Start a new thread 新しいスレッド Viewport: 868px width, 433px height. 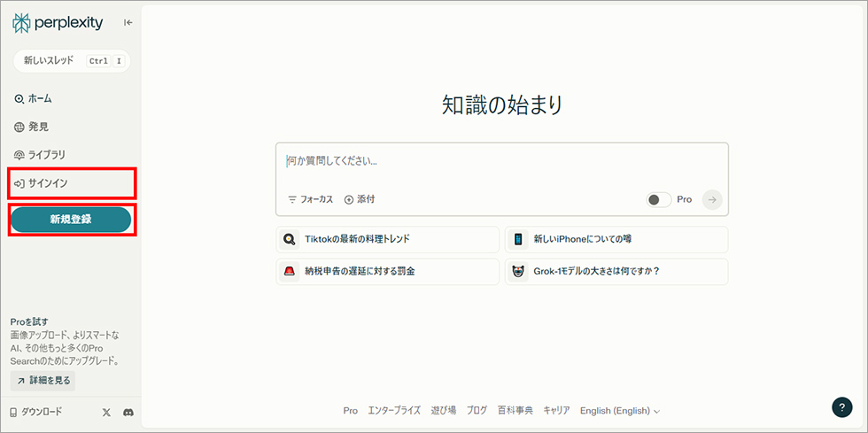[x=72, y=60]
